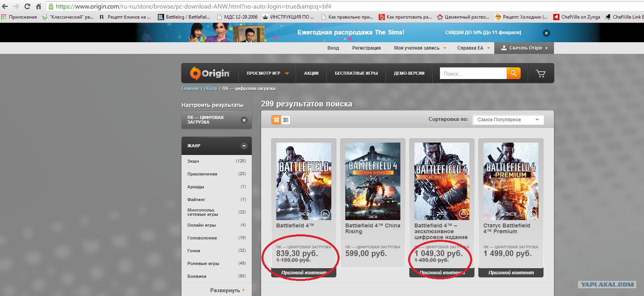Remove the ПК — цифровая загрузка filter
Screen dimensions: 644x296
244,120
